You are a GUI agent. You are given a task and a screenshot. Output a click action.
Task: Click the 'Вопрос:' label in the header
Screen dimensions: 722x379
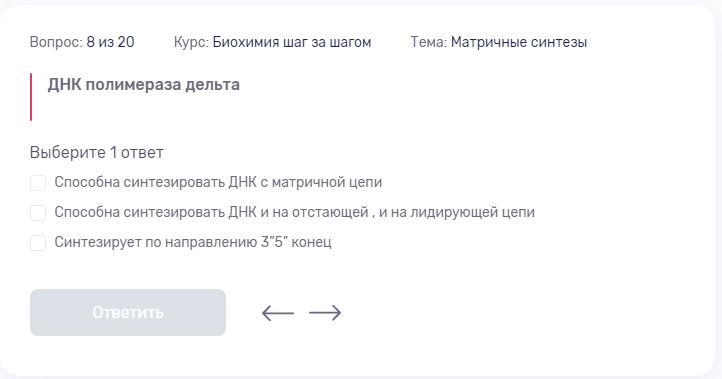56,42
